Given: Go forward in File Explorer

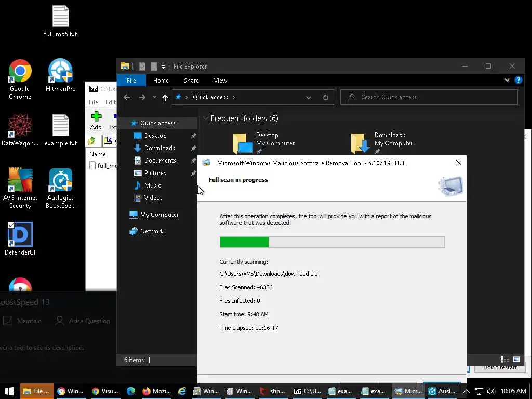Looking at the screenshot, I should [142, 97].
